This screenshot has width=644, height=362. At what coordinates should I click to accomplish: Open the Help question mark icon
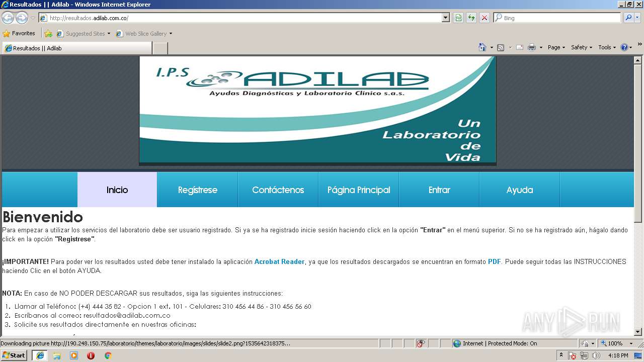pos(624,47)
